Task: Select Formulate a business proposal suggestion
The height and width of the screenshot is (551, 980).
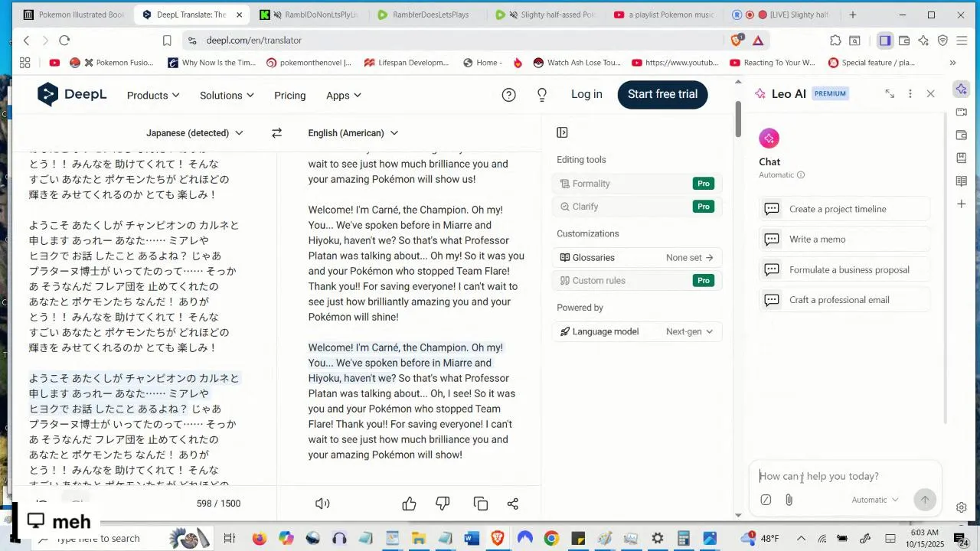Action: [x=844, y=270]
